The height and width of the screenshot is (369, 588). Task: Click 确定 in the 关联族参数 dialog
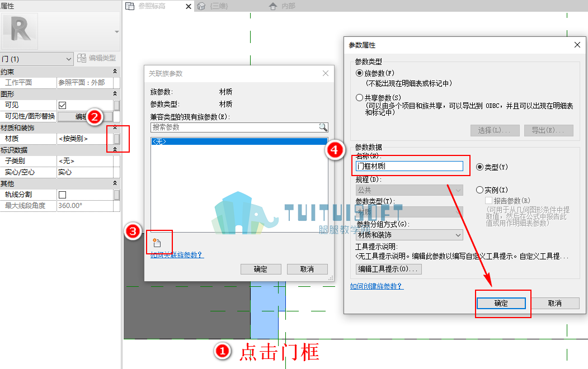point(261,269)
